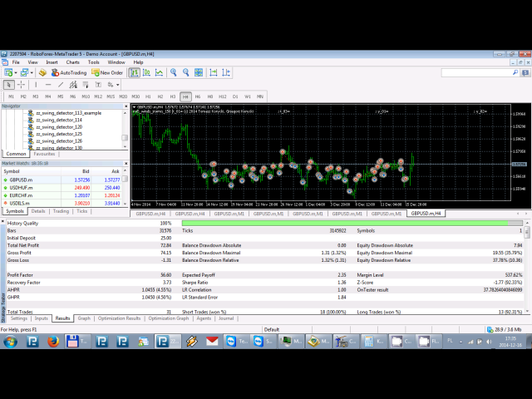Toggle the Chart Shift icon

[226, 72]
